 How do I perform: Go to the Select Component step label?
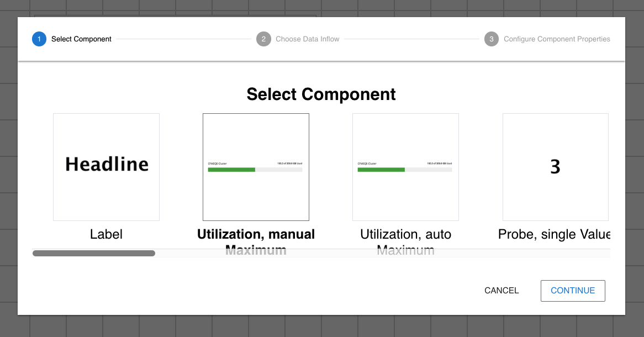pos(81,39)
